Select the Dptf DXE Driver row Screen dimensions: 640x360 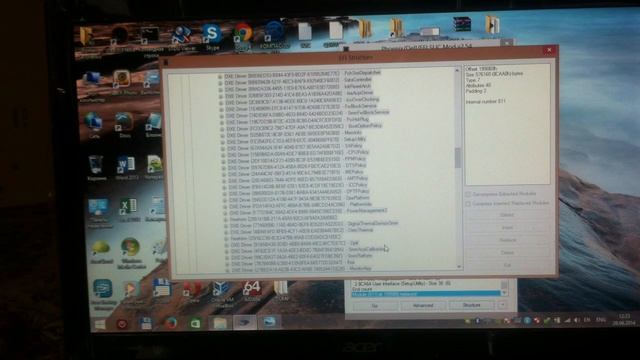tap(294, 244)
